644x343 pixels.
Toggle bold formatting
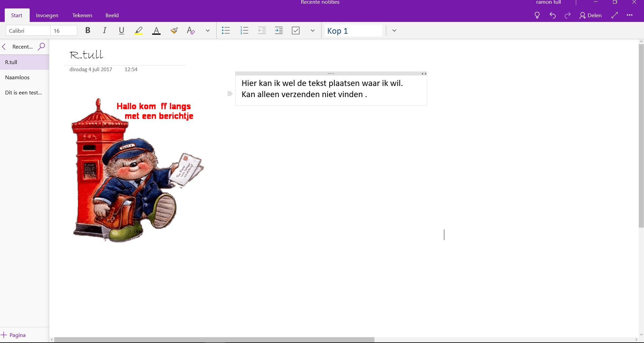(88, 31)
